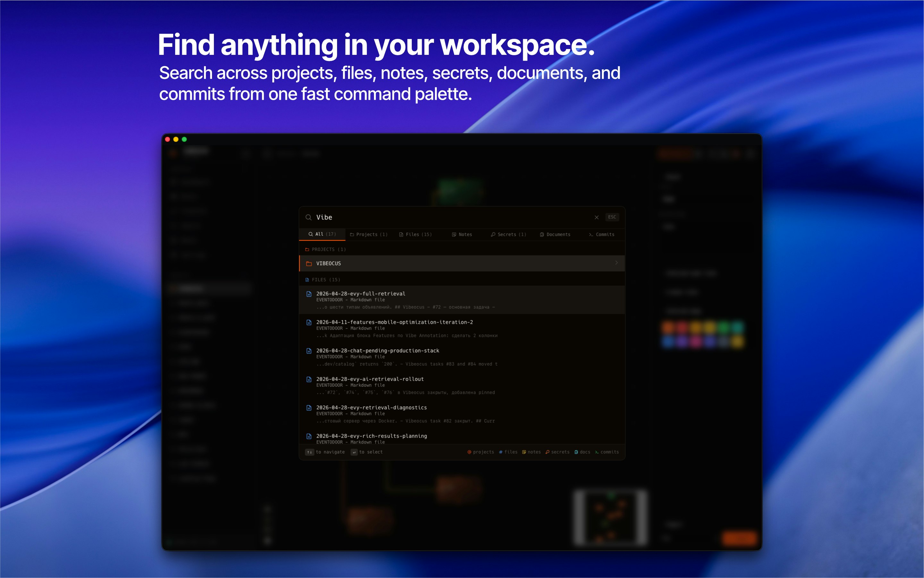Click the folder icon on VIBEOCUS row
The image size is (924, 578).
tap(309, 263)
